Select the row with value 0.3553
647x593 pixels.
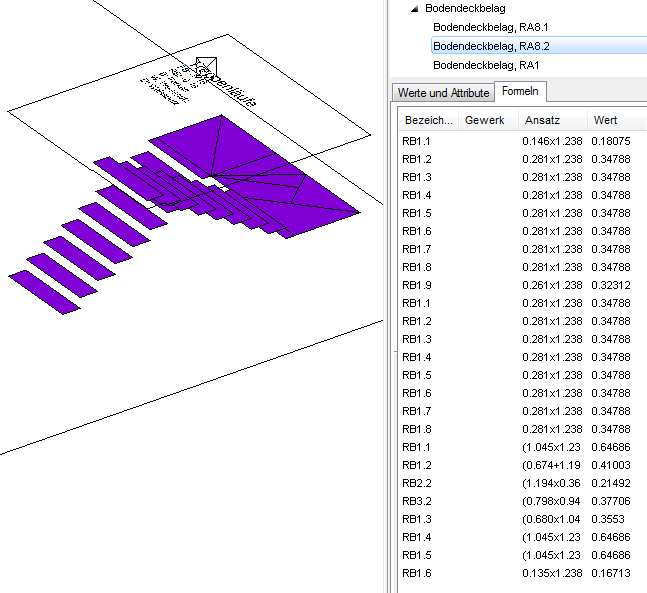point(522,519)
